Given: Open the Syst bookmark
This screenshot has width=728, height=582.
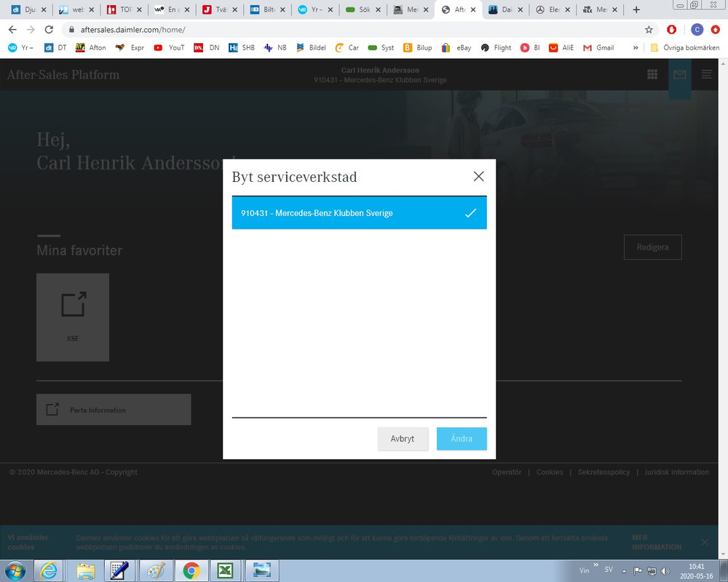Looking at the screenshot, I should click(x=381, y=47).
